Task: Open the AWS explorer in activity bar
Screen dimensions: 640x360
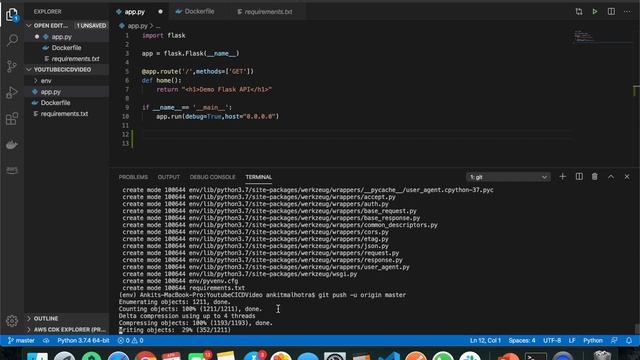Action: click(x=12, y=170)
